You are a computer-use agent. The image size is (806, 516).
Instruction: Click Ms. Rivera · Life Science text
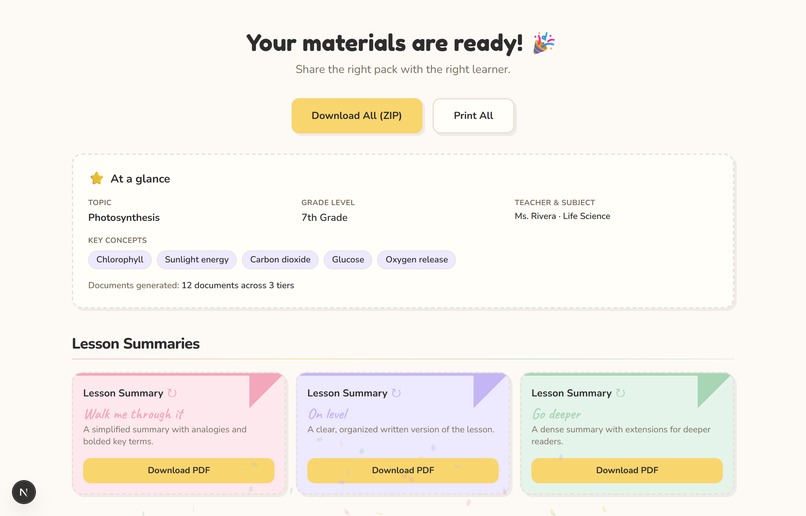[562, 216]
